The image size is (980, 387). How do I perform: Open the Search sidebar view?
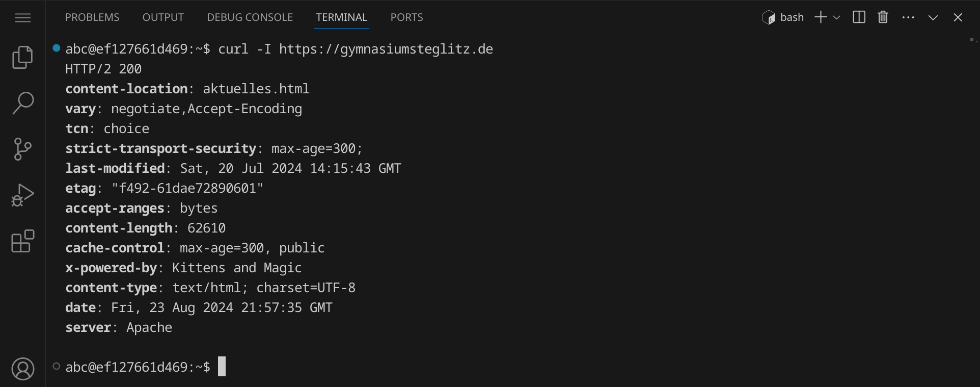pos(23,103)
